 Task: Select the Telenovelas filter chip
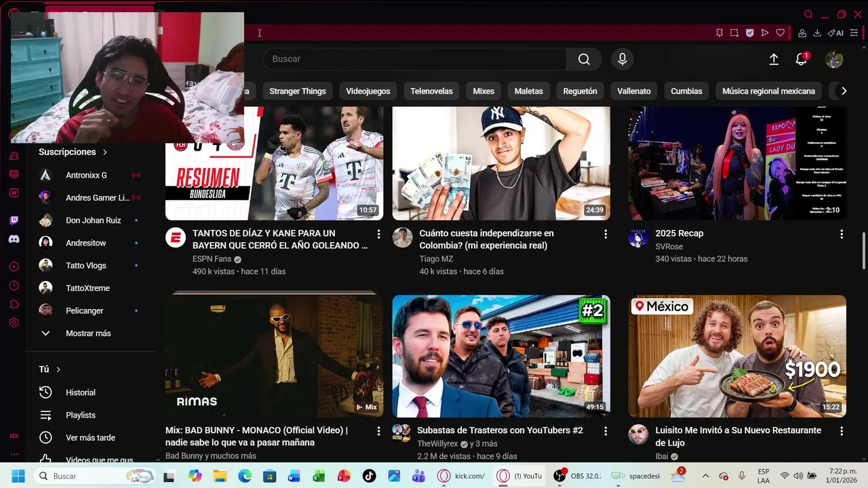point(431,91)
